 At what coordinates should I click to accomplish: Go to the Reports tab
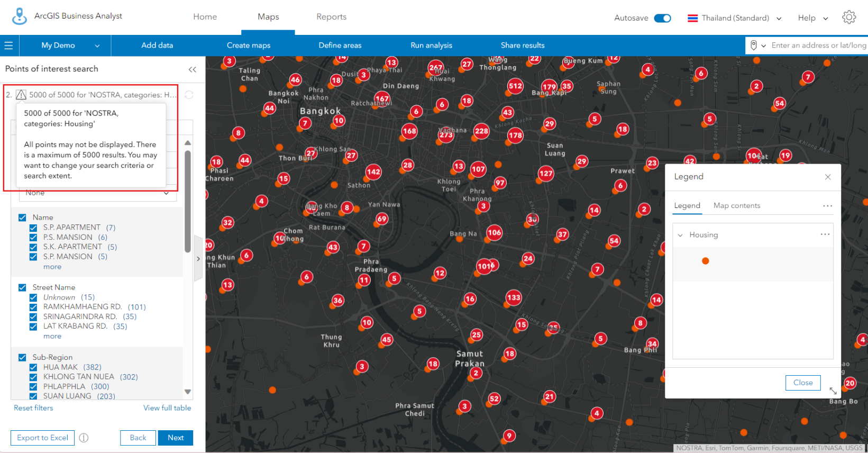click(332, 17)
